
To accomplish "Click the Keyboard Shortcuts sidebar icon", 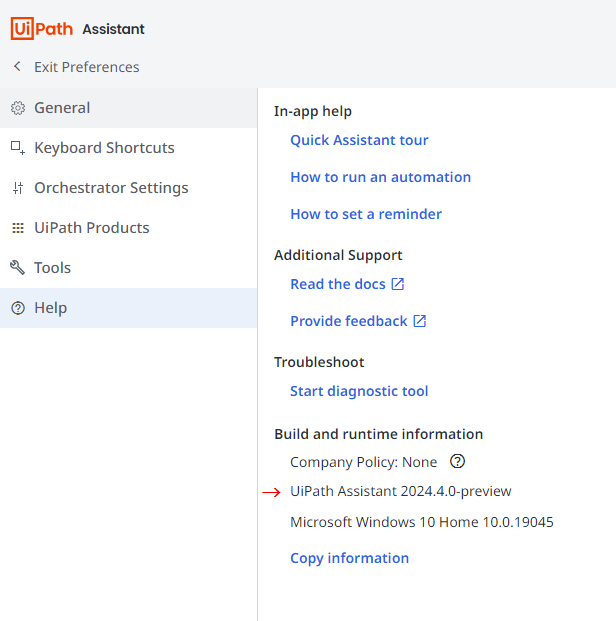I will (17, 148).
